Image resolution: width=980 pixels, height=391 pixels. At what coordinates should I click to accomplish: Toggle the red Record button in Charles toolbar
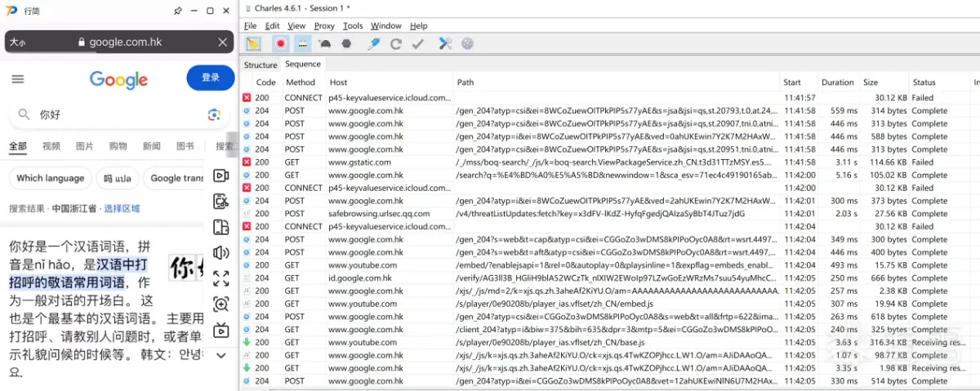[281, 43]
